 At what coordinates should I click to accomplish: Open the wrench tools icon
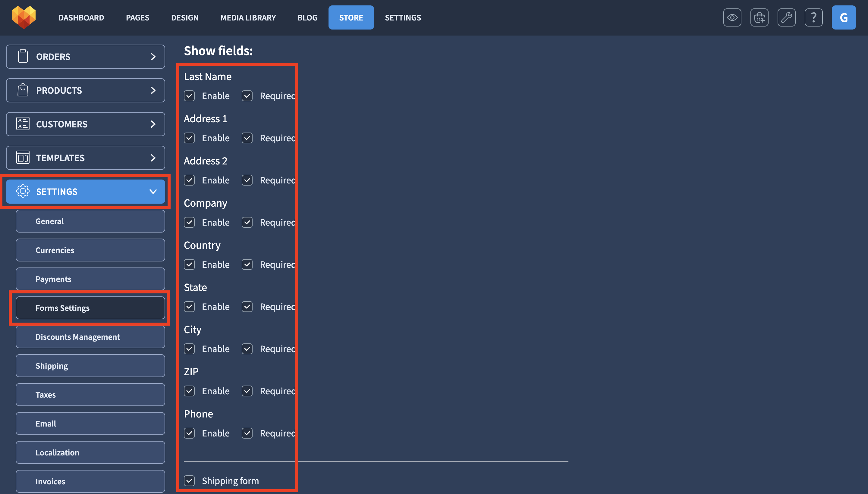pos(787,18)
